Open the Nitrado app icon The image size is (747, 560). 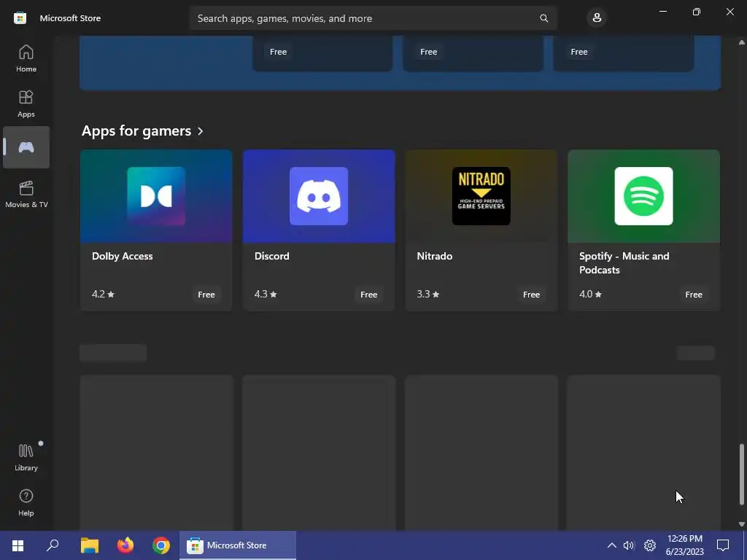click(481, 195)
